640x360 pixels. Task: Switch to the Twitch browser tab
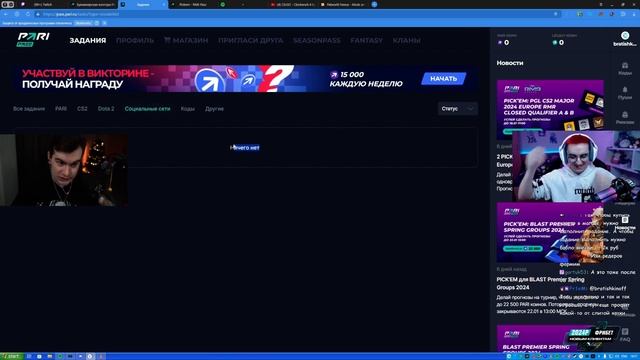[43, 4]
